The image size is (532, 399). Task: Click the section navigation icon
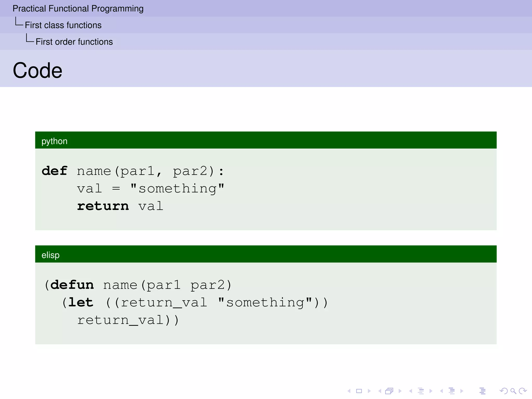[452, 391]
